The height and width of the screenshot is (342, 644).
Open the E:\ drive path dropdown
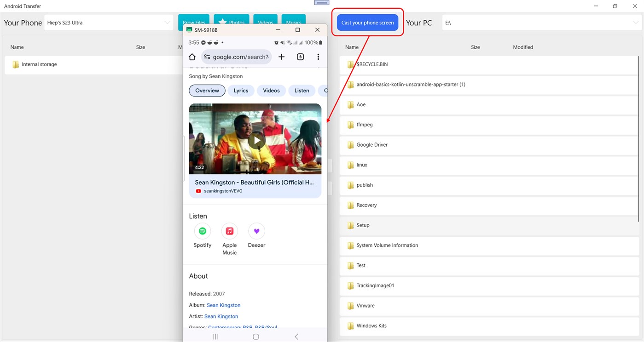pyautogui.click(x=636, y=22)
